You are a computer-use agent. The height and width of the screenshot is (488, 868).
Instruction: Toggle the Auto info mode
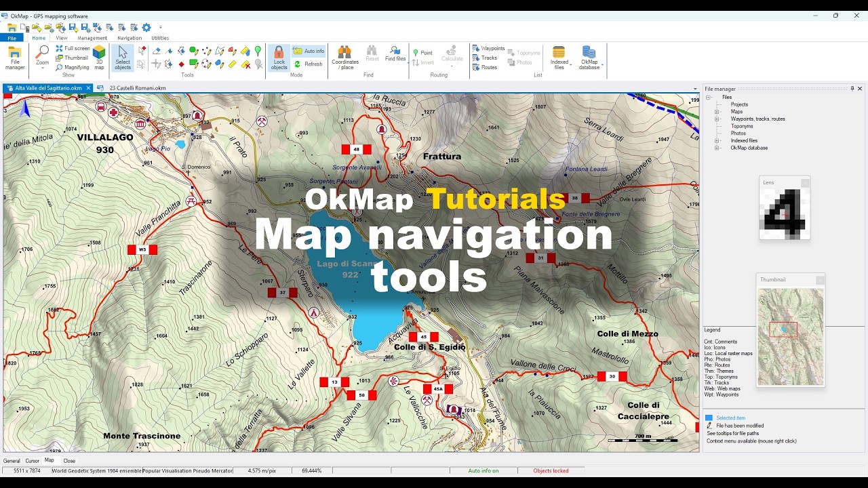[309, 51]
